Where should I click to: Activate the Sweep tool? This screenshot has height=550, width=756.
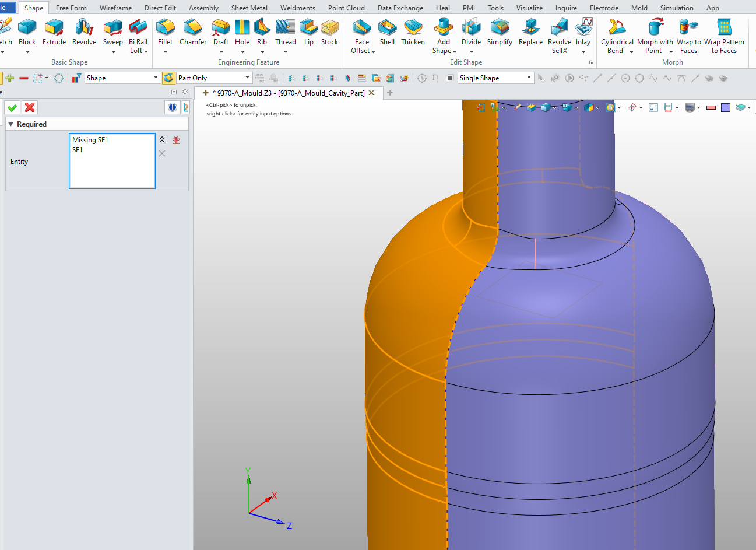click(x=112, y=33)
